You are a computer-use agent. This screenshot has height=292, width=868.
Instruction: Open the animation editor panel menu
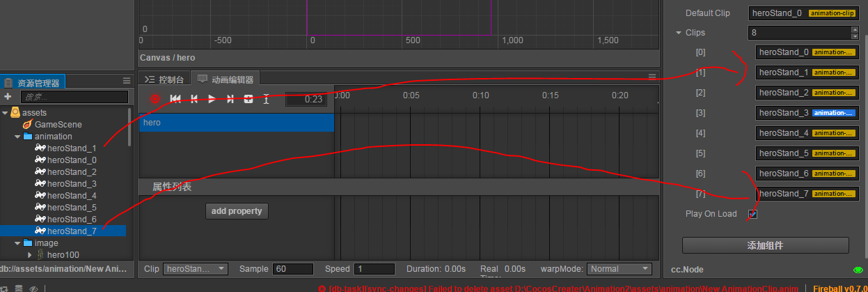click(652, 77)
